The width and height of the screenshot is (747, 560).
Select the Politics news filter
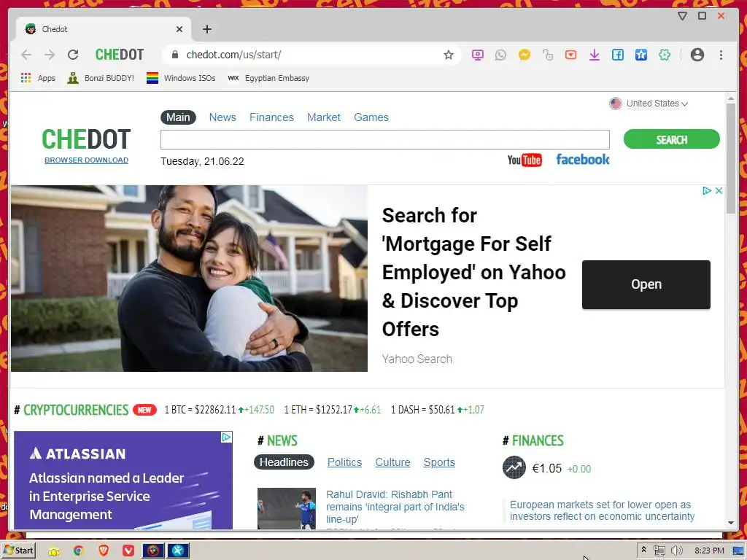pyautogui.click(x=344, y=462)
